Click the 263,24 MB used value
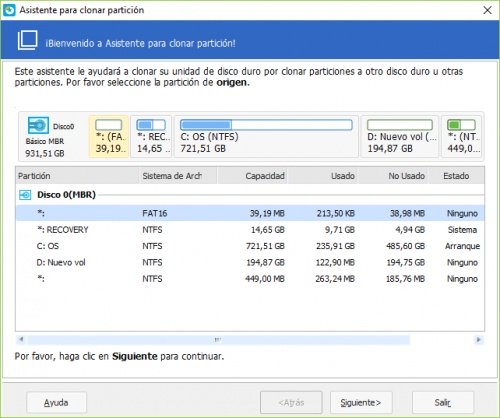The height and width of the screenshot is (418, 500). click(x=335, y=279)
